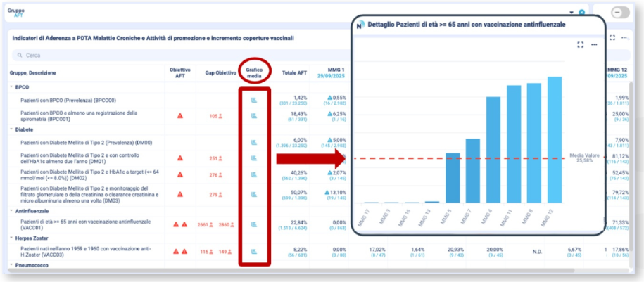Open chart icon for Diabete Prevalenza DM00 row
This screenshot has width=644, height=282.
coord(254,143)
